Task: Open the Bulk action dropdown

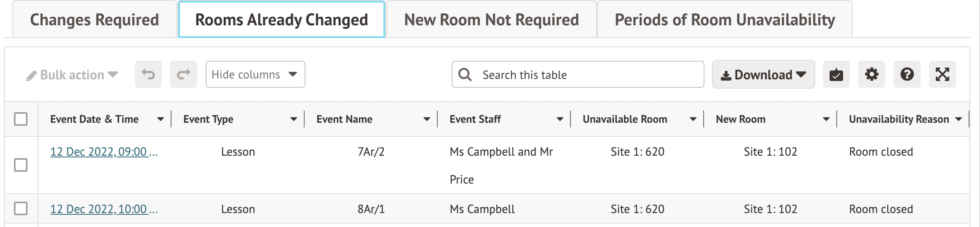Action: point(72,75)
